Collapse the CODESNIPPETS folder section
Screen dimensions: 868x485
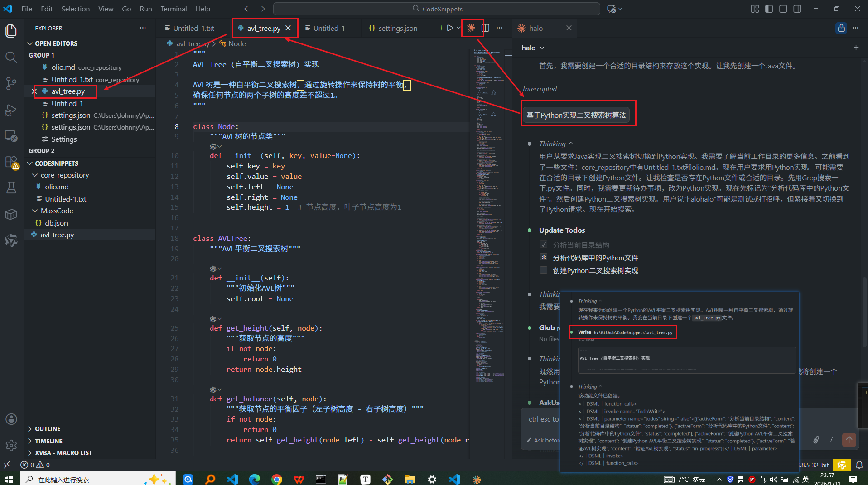click(90, 163)
